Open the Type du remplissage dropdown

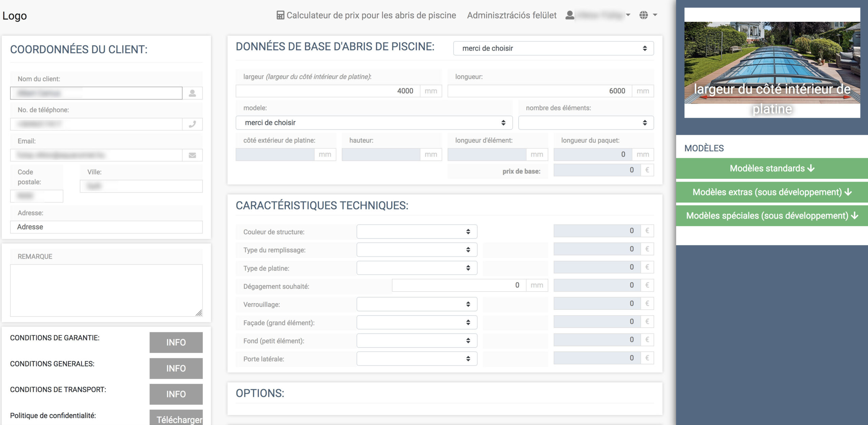point(417,250)
